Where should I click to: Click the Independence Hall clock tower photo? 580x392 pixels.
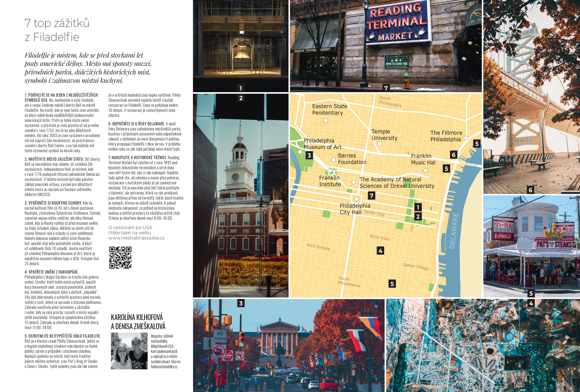click(240, 195)
